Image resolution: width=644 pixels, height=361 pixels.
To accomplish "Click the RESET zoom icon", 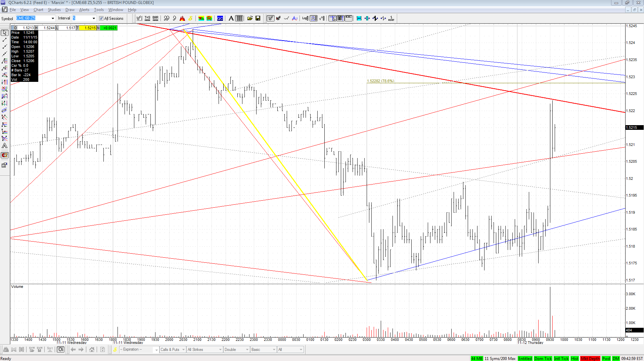I will tap(391, 18).
